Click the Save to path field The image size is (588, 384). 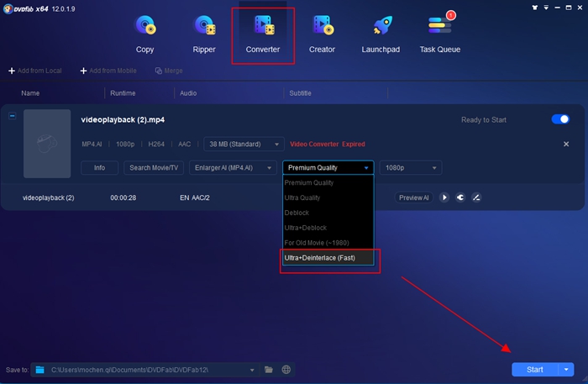tap(147, 369)
